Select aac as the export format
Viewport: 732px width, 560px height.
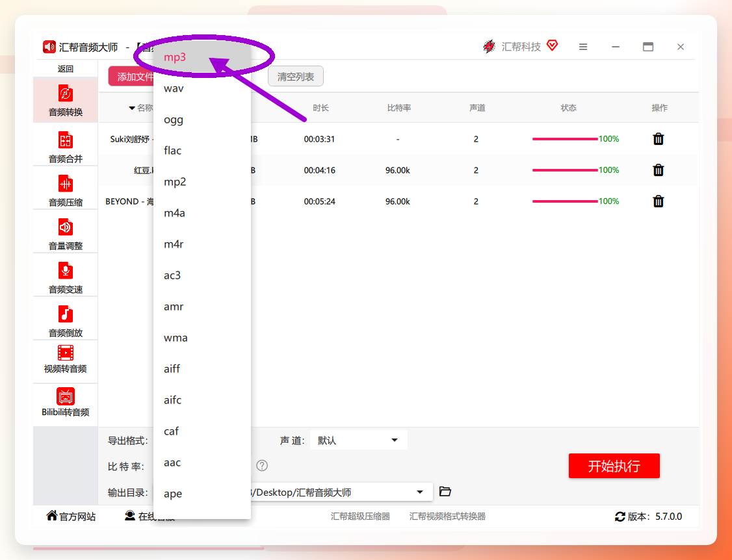(x=202, y=463)
